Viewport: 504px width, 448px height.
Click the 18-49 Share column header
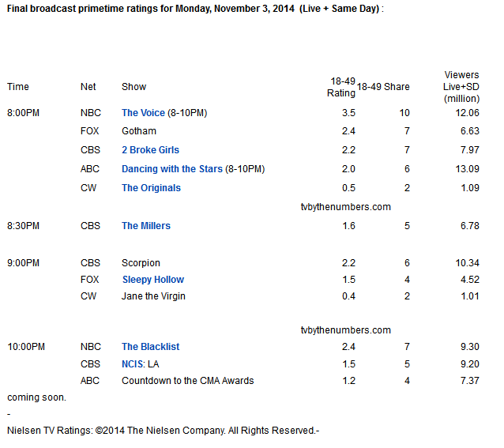(x=383, y=87)
